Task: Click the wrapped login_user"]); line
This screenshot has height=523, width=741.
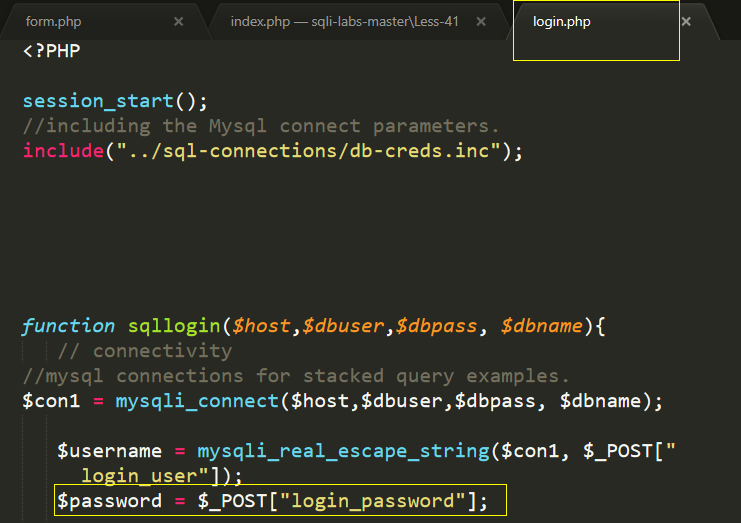Action: click(162, 476)
